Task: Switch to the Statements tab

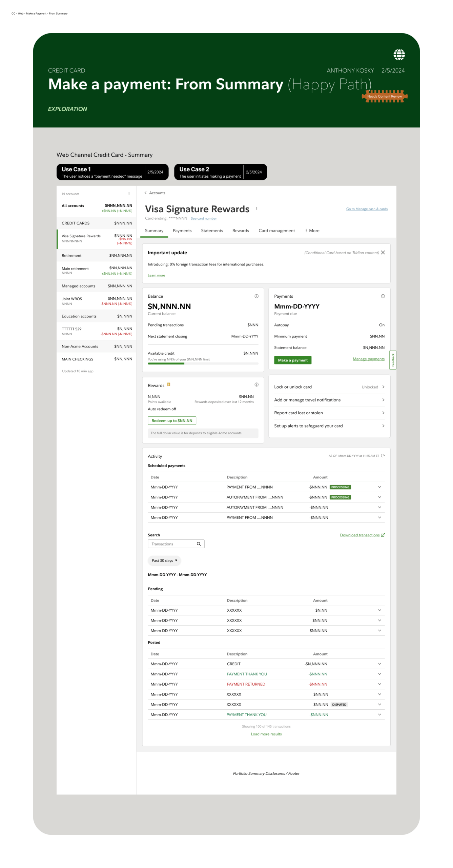Action: point(212,231)
